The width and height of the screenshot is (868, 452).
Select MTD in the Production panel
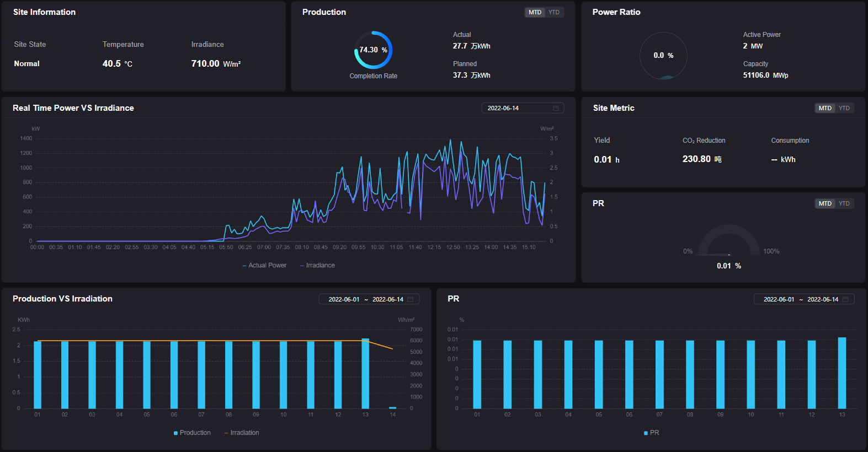(x=535, y=12)
